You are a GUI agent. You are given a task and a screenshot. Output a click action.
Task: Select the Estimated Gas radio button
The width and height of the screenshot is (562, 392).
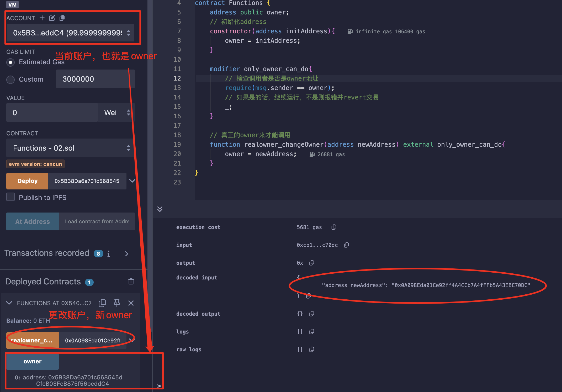coord(10,62)
